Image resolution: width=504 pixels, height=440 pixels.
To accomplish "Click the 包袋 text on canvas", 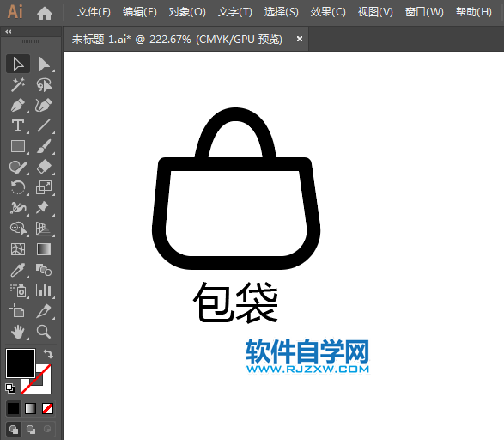I will [235, 302].
